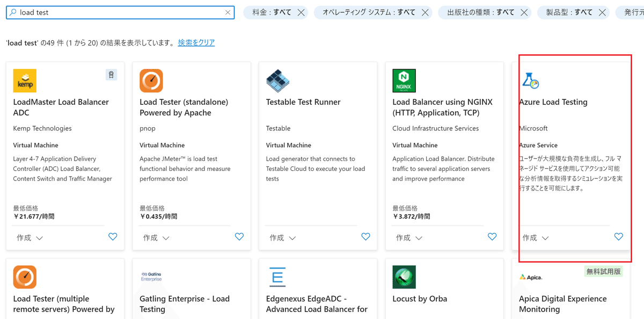
Task: Expand 作成 on NGINX Load Balancer card
Action: [409, 237]
